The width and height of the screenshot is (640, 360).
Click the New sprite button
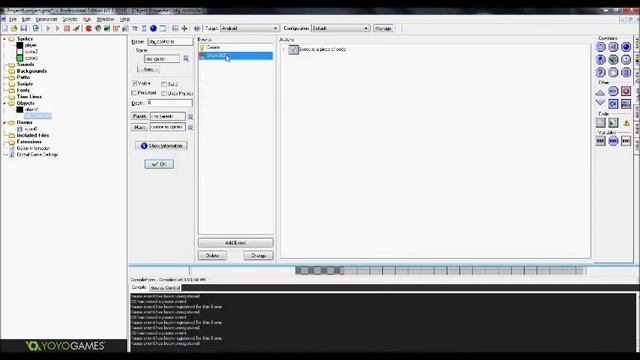point(149,69)
